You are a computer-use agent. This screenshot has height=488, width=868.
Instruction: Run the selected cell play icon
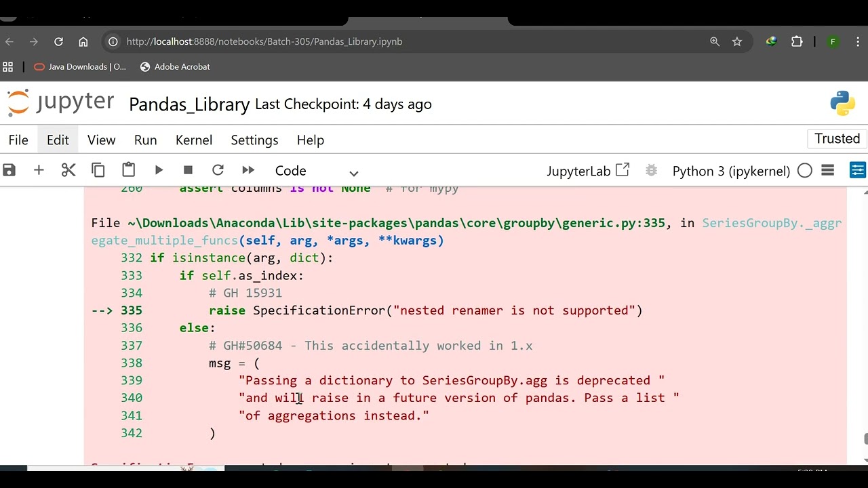pyautogui.click(x=159, y=170)
